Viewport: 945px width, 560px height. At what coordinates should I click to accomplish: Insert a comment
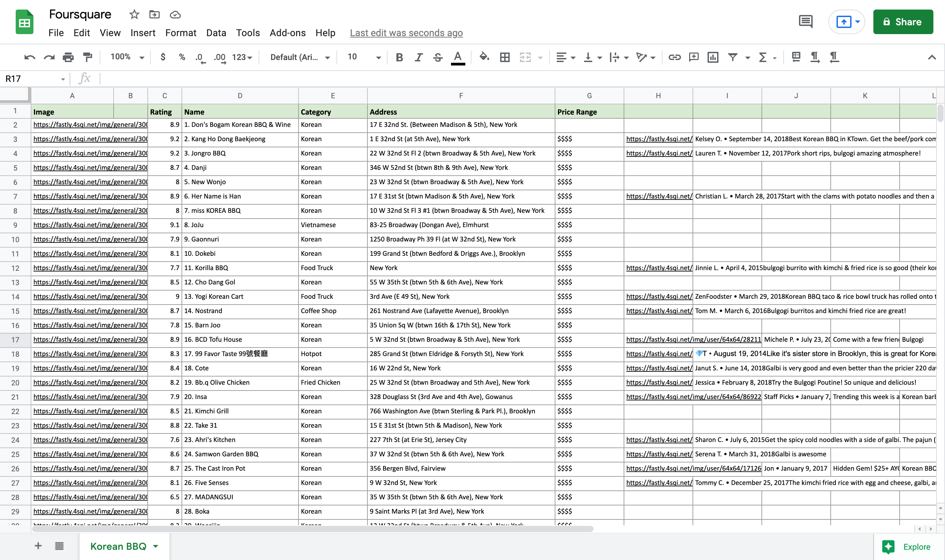pyautogui.click(x=694, y=57)
